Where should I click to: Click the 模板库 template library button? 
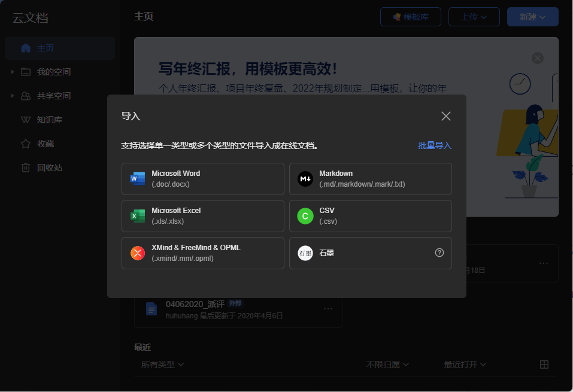coord(410,17)
